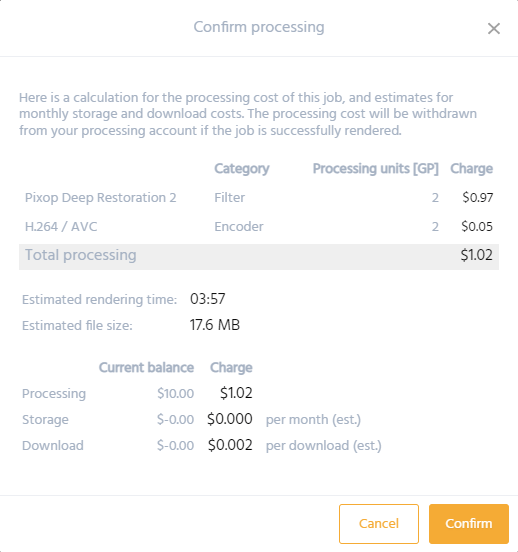This screenshot has width=518, height=552.
Task: Select the H.264 / AVC encoder row
Action: click(x=259, y=226)
